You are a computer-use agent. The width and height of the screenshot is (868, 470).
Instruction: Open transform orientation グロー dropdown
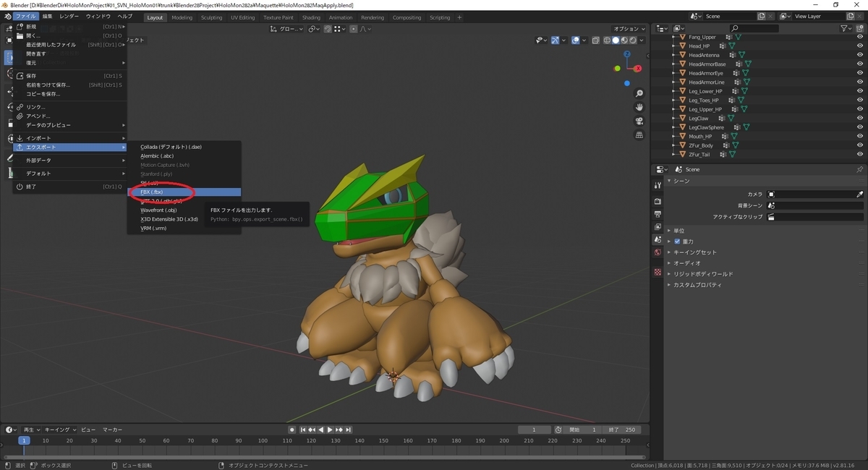pos(286,29)
